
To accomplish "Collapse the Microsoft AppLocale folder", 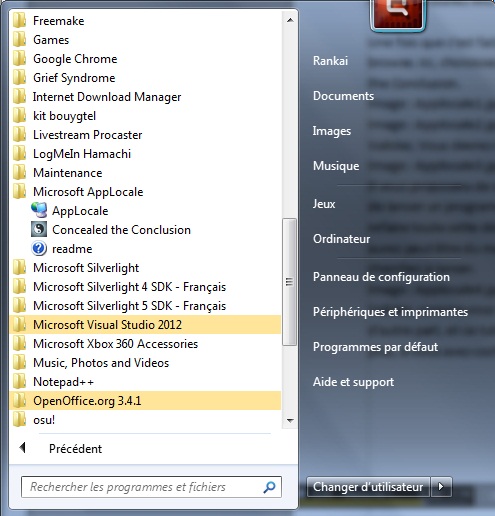I will pyautogui.click(x=145, y=192).
